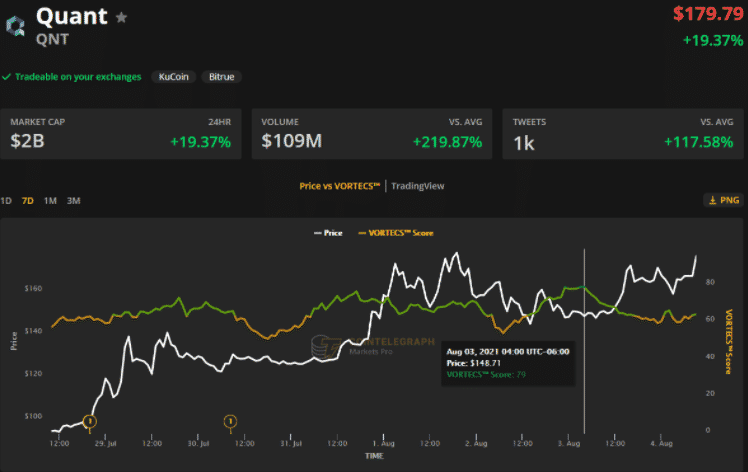This screenshot has width=748, height=472.
Task: Toggle the VORTECS Score legend series
Action: coord(396,233)
